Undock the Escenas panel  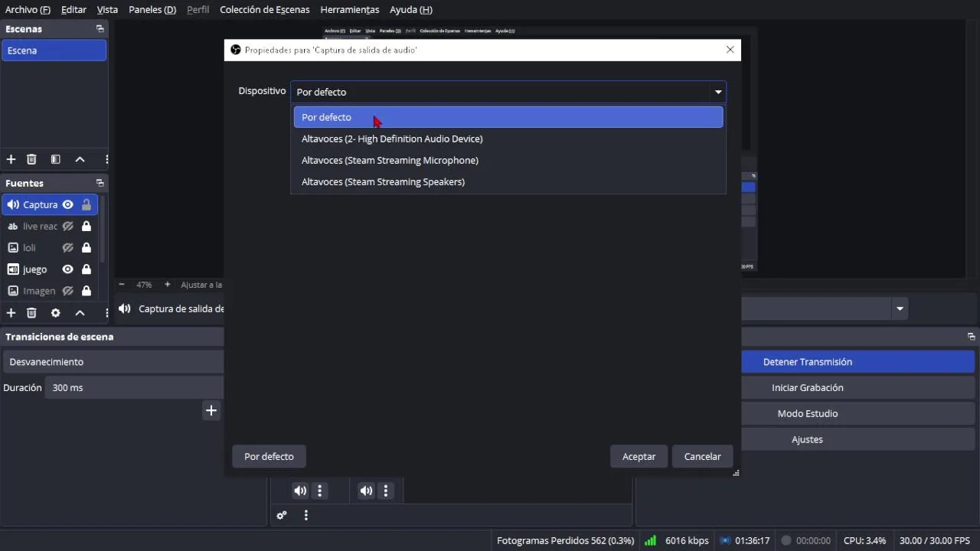point(100,29)
